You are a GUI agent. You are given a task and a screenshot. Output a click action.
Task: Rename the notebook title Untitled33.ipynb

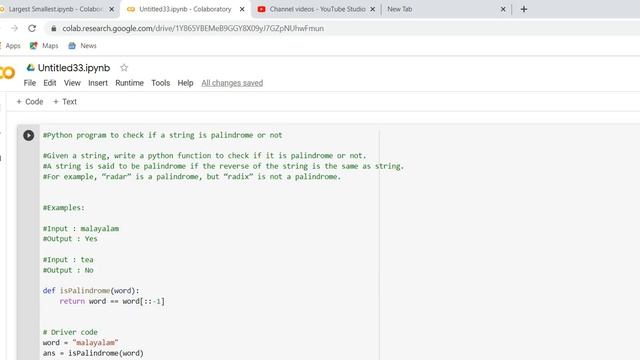(x=74, y=68)
